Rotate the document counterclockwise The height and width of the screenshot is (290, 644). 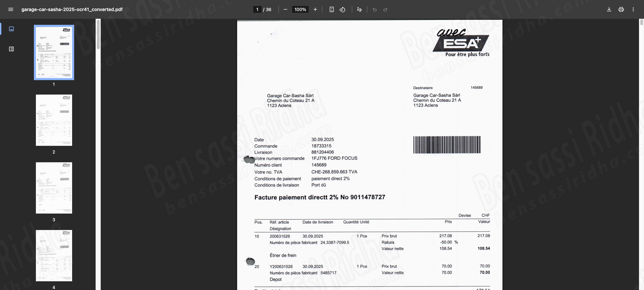pyautogui.click(x=342, y=9)
